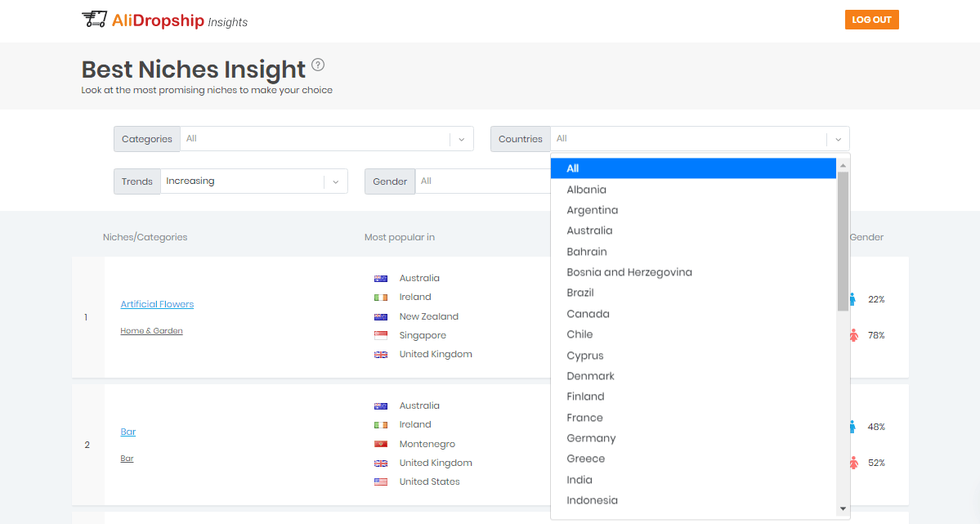Expand the Categories dropdown arrow
Screen dimensions: 980x524
462,140
